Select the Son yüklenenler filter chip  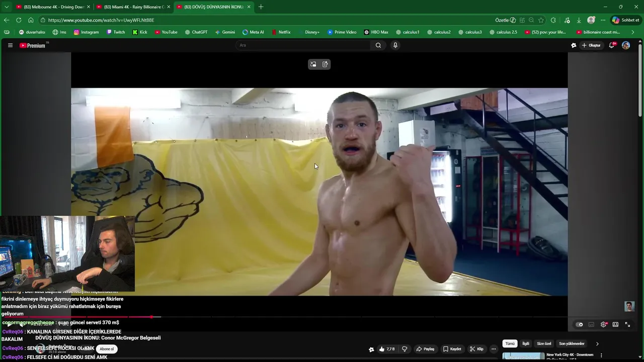pos(572,344)
